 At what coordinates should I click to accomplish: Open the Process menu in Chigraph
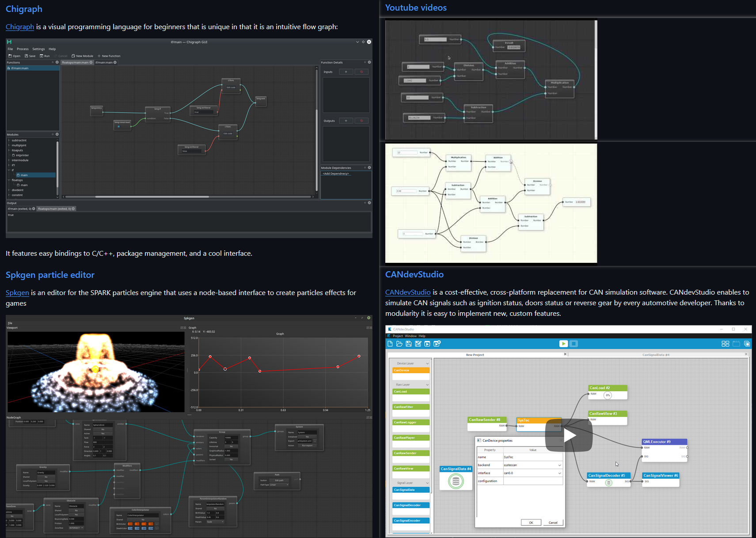23,49
